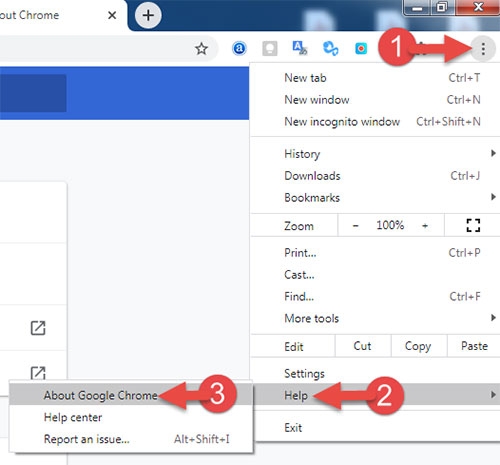
Task: Open Help center from submenu
Action: coord(131,417)
